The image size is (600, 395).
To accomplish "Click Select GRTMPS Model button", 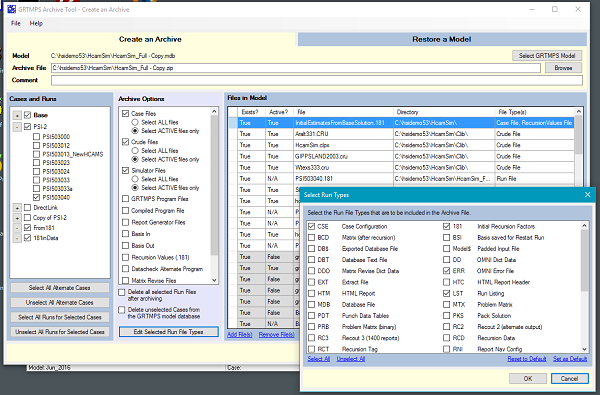I will pyautogui.click(x=547, y=55).
